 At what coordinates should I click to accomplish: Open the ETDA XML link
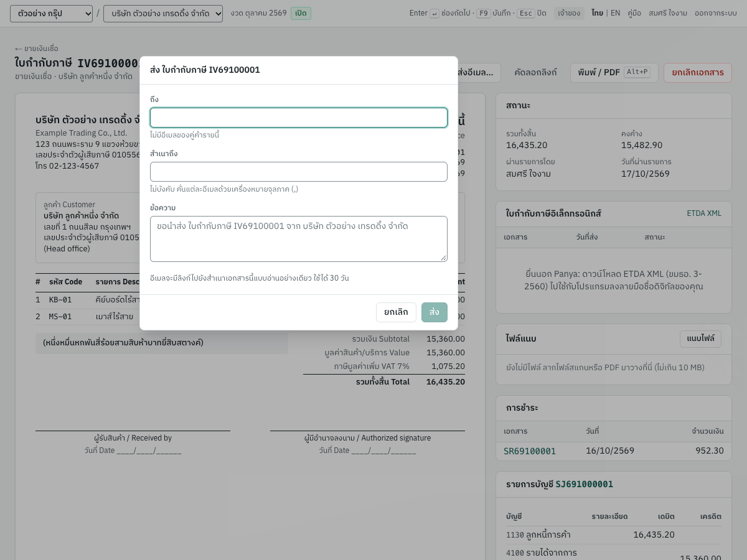point(704,213)
